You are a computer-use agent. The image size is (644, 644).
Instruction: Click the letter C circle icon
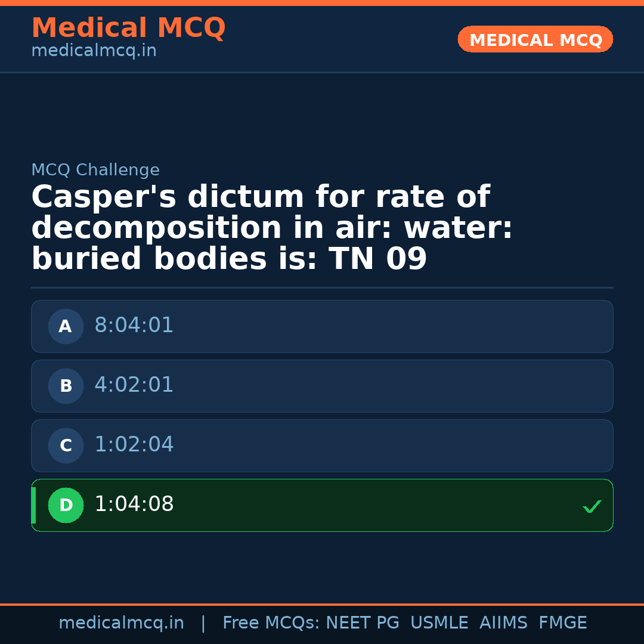pyautogui.click(x=66, y=445)
